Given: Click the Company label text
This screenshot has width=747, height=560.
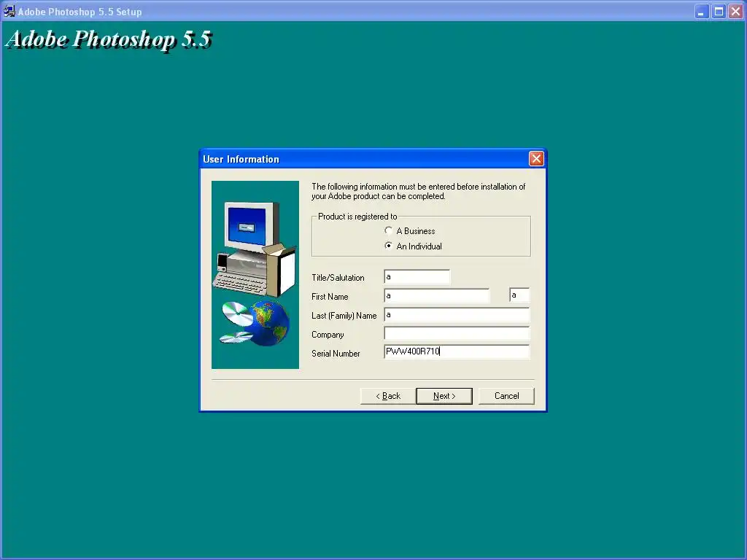Looking at the screenshot, I should [328, 335].
